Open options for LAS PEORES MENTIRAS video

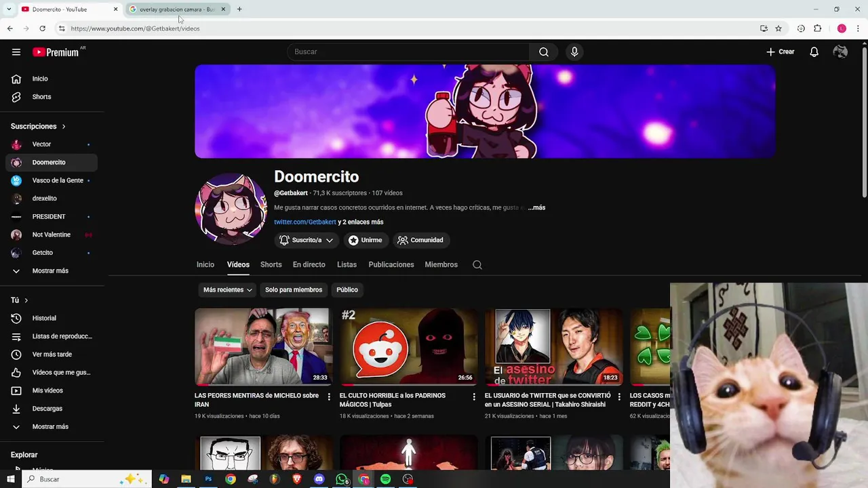tap(329, 396)
